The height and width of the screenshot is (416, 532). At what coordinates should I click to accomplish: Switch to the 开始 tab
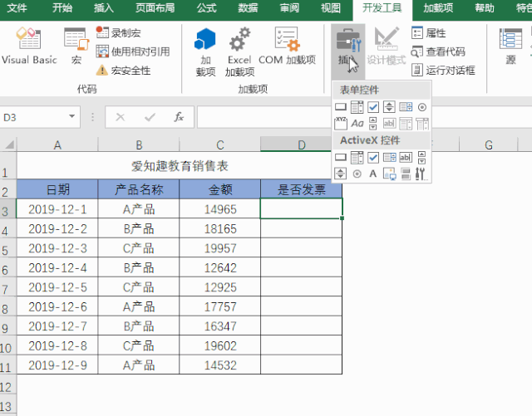(x=62, y=7)
